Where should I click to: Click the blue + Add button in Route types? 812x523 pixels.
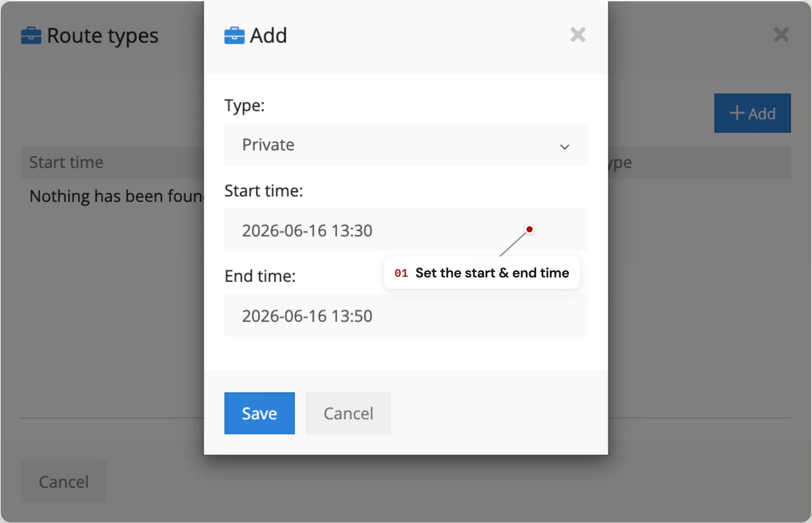[752, 113]
